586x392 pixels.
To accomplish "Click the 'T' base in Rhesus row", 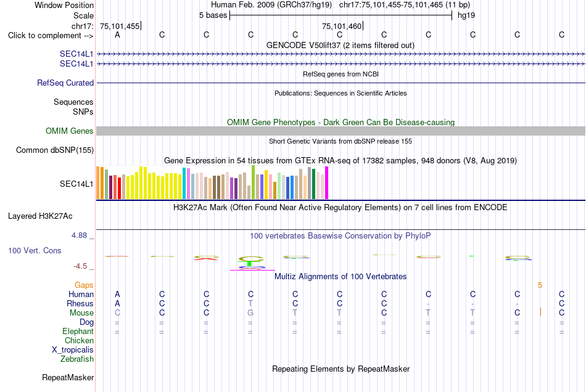I will coord(250,303).
